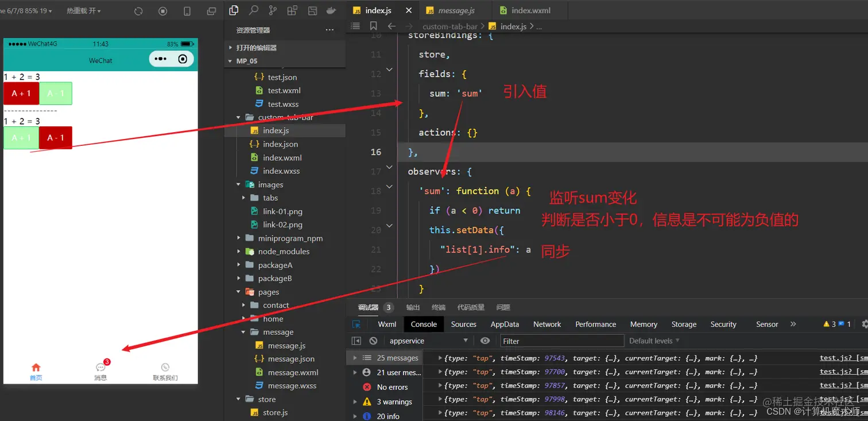This screenshot has width=868, height=421.
Task: Clear the console with the ban icon
Action: (x=373, y=341)
